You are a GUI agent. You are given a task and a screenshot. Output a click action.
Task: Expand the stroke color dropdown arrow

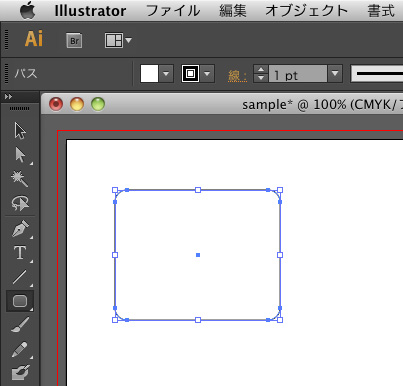tap(207, 73)
